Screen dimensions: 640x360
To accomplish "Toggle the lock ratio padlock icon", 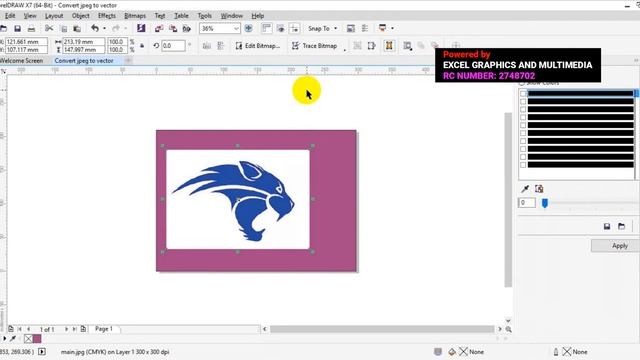I will point(142,46).
